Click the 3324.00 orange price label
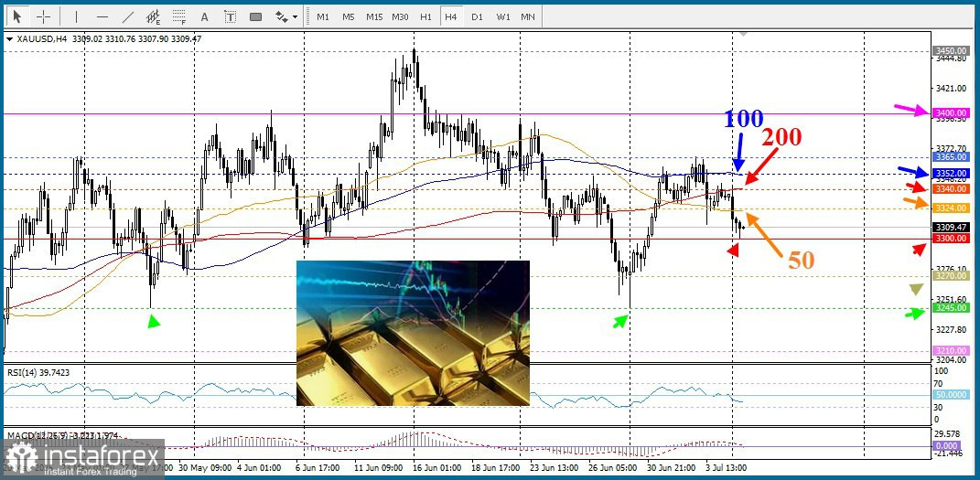The width and height of the screenshot is (980, 480). [951, 208]
